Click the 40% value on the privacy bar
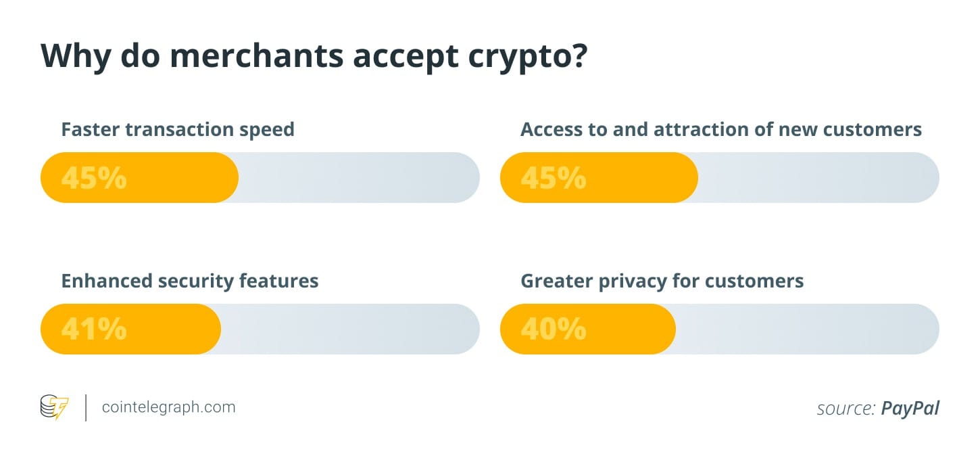 pos(553,329)
